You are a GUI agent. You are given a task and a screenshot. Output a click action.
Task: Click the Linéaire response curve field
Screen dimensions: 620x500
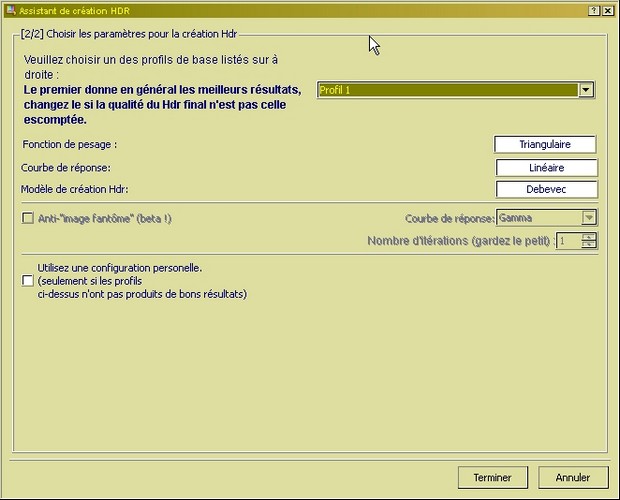click(x=546, y=168)
